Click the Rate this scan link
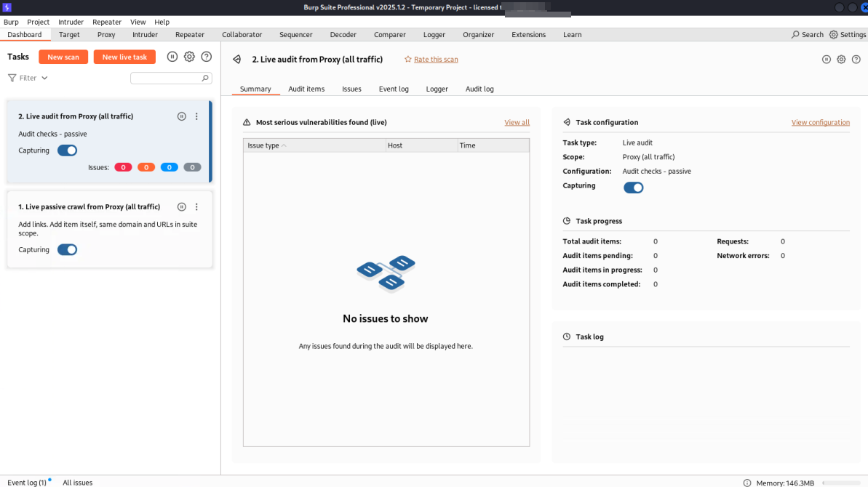 [436, 59]
